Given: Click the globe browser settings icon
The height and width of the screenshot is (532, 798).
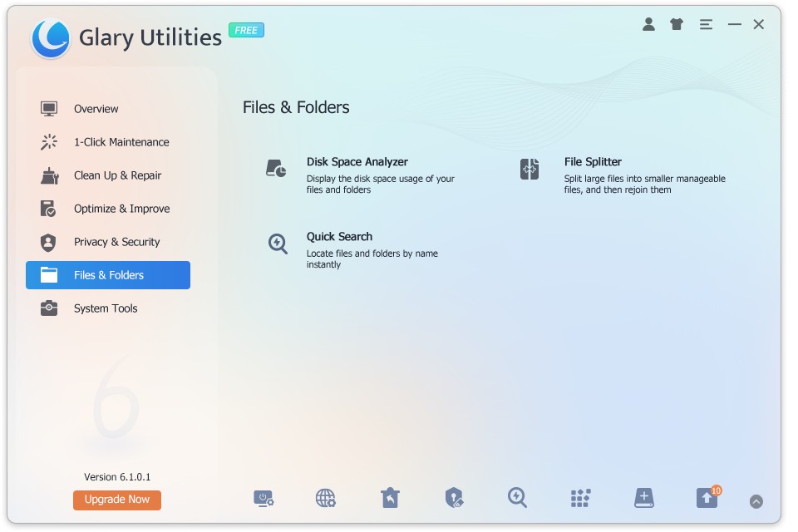Looking at the screenshot, I should tap(326, 498).
